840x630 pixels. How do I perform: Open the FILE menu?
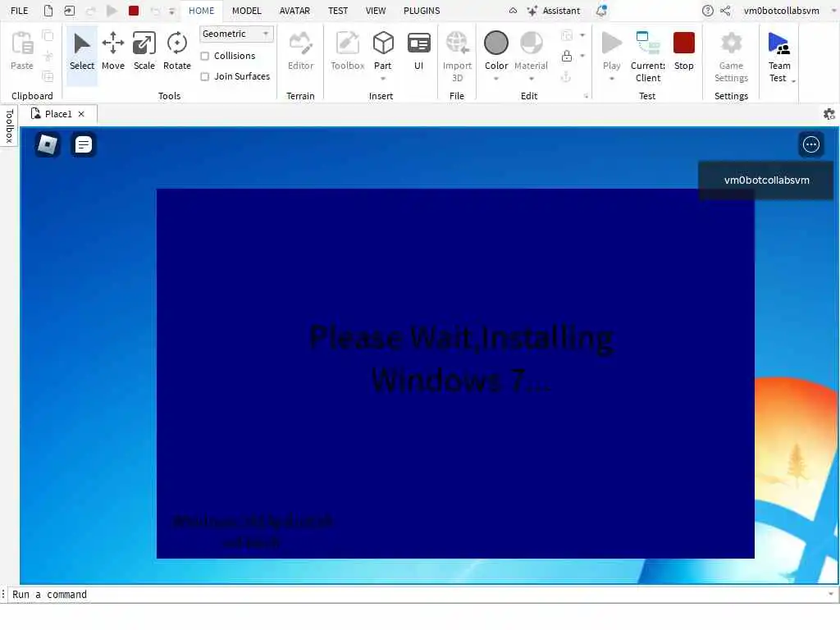pyautogui.click(x=20, y=10)
